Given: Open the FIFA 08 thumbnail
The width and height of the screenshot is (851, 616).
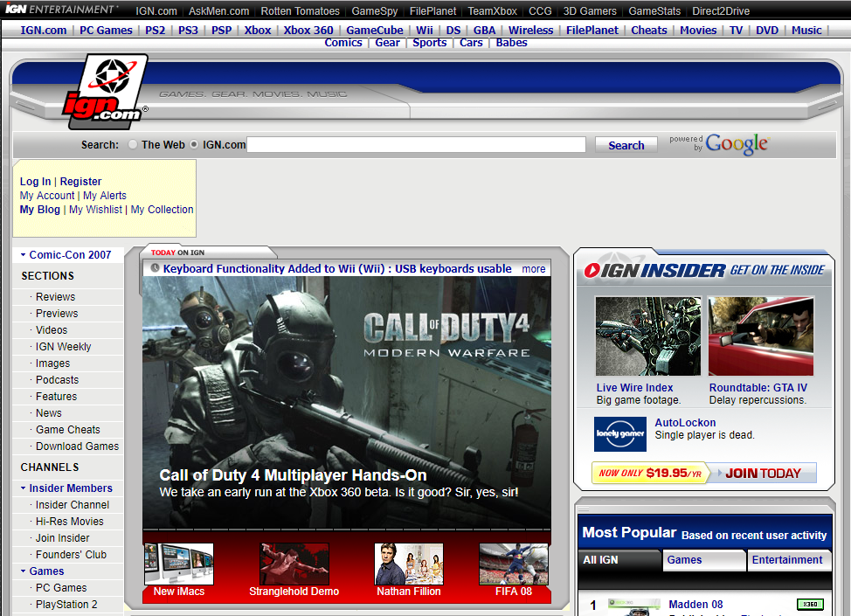Looking at the screenshot, I should [x=514, y=564].
